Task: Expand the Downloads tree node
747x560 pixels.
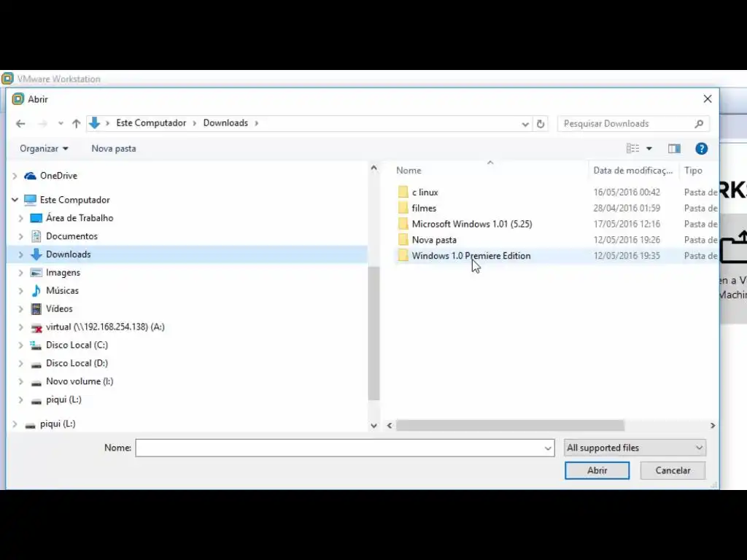Action: pos(20,254)
